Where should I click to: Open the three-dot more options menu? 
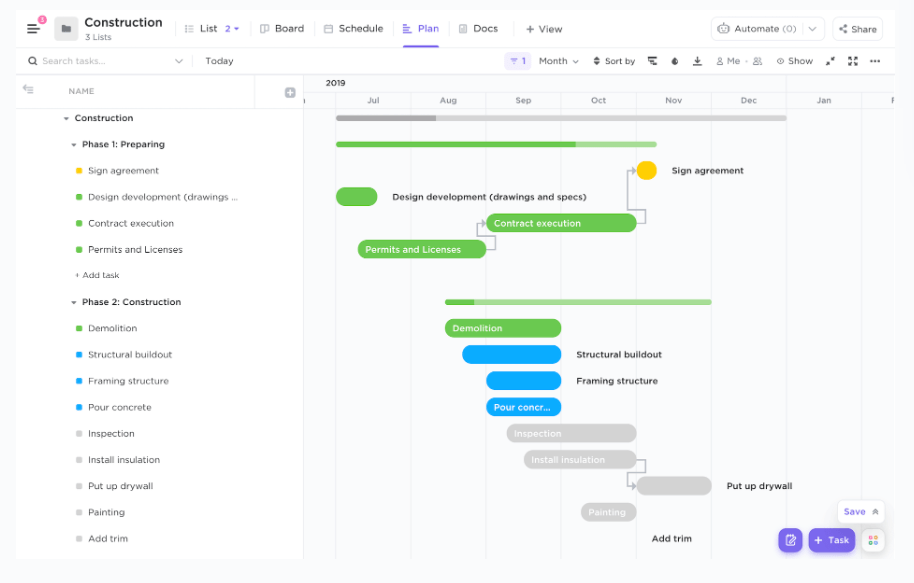(875, 61)
